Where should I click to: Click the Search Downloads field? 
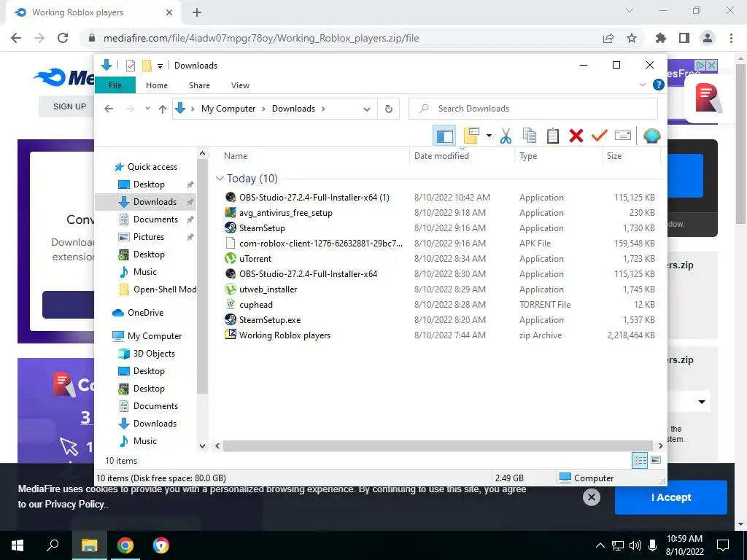[x=533, y=109]
